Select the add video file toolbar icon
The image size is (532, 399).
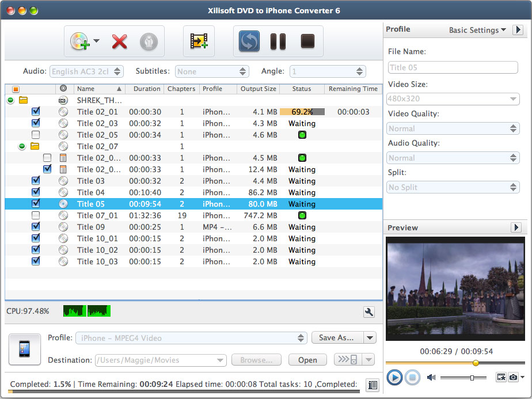(199, 42)
